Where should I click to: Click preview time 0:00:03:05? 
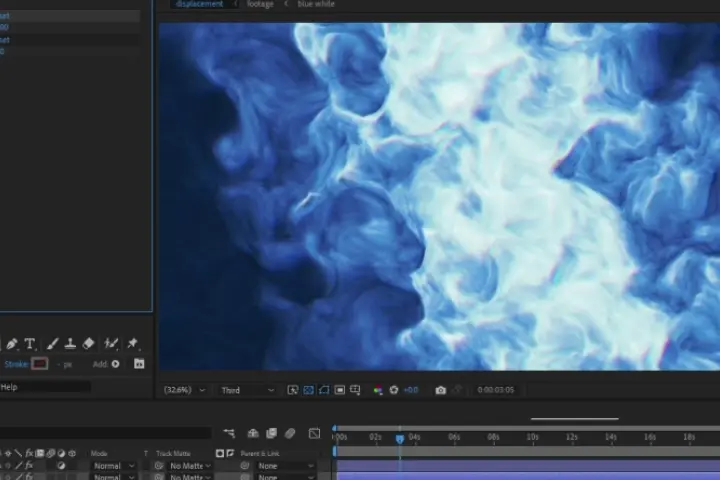495,390
